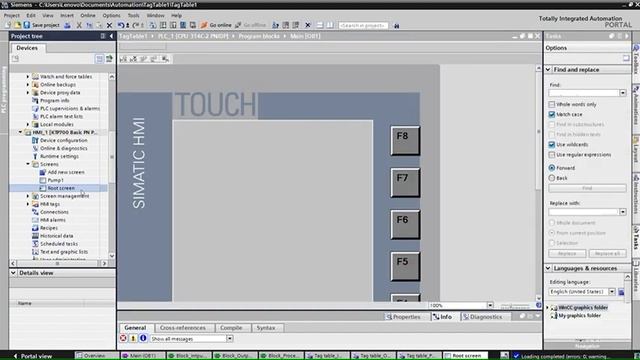Viewport: 640px width, 360px height.
Task: Click the error filter icon in Info panel
Action: pos(123,338)
